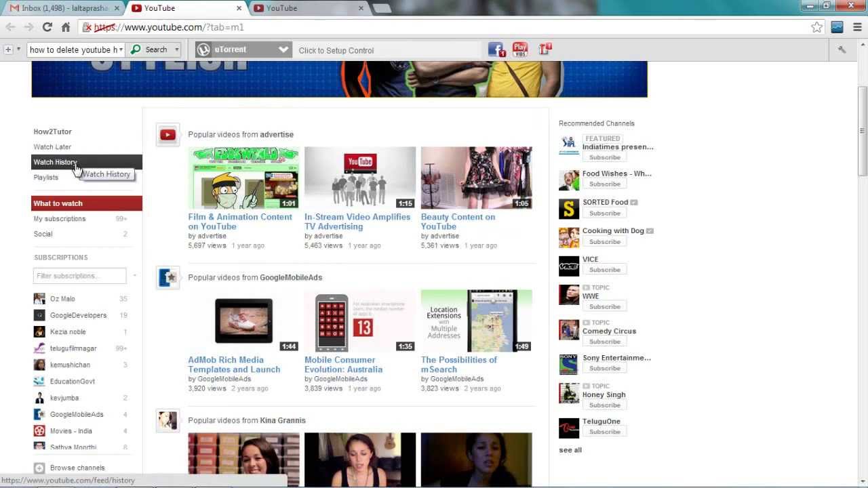Go to browser home icon

click(x=66, y=27)
